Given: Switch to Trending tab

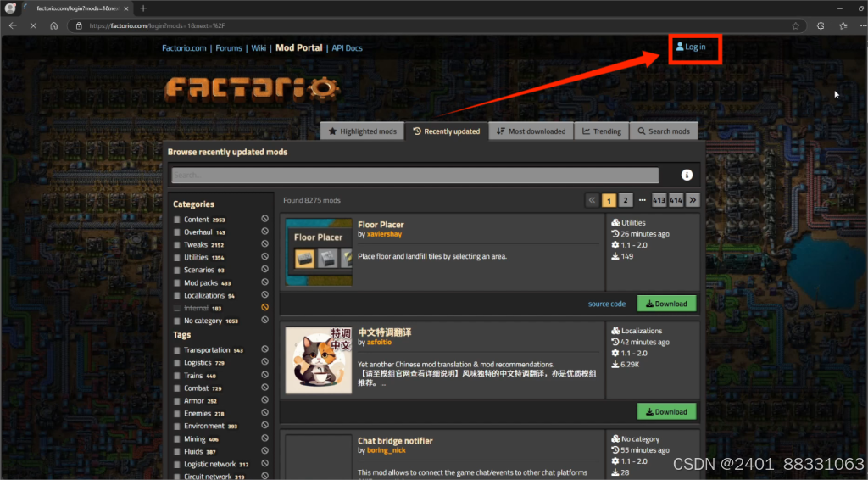Looking at the screenshot, I should (x=601, y=131).
